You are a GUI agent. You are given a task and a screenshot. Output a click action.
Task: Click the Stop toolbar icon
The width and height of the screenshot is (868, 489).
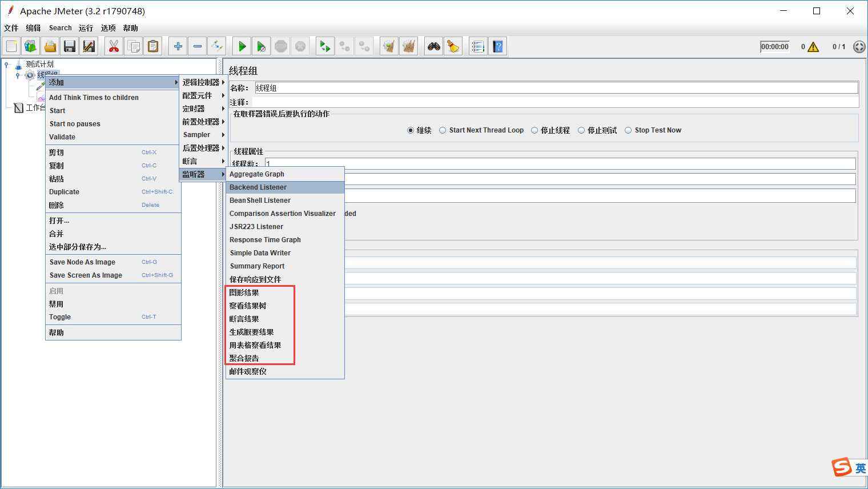point(281,46)
